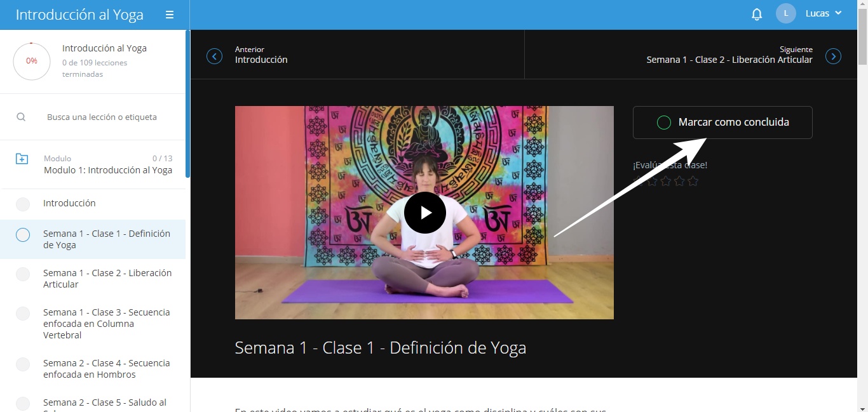
Task: Open the Lucas account dropdown chevron
Action: tap(838, 13)
